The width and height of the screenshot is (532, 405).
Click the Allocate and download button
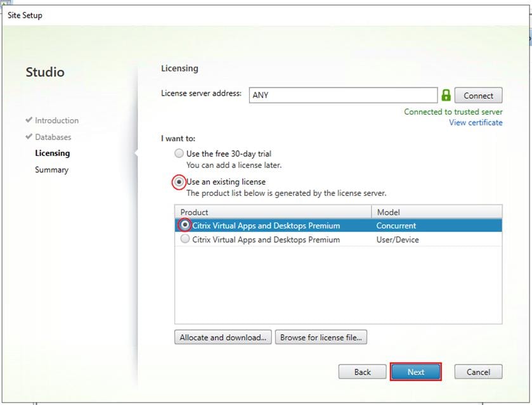(x=223, y=337)
